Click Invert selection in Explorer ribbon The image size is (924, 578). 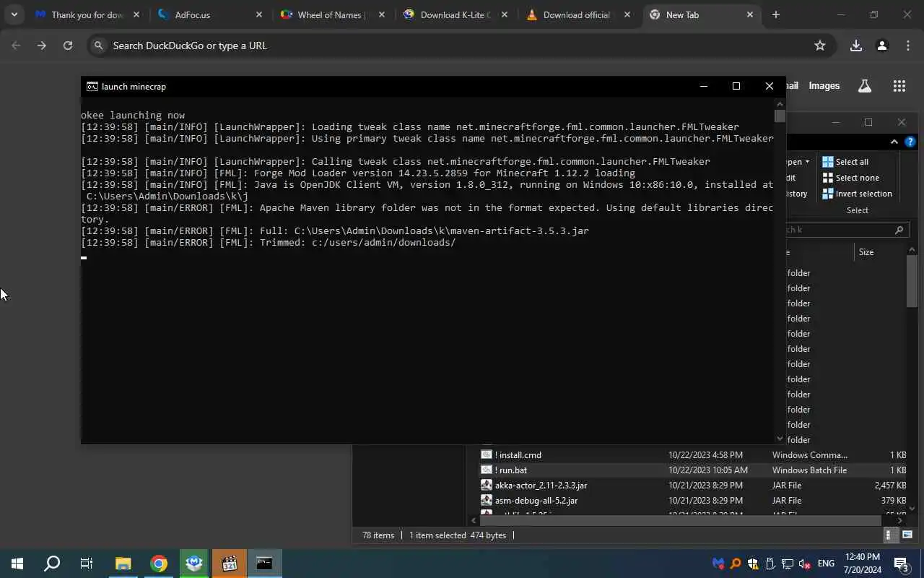point(857,194)
